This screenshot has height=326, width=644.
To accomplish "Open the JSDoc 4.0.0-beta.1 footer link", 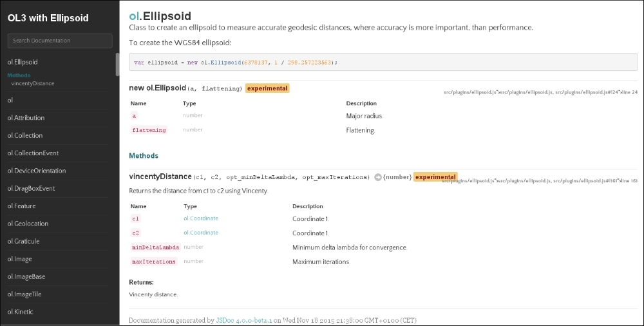I will [244, 321].
